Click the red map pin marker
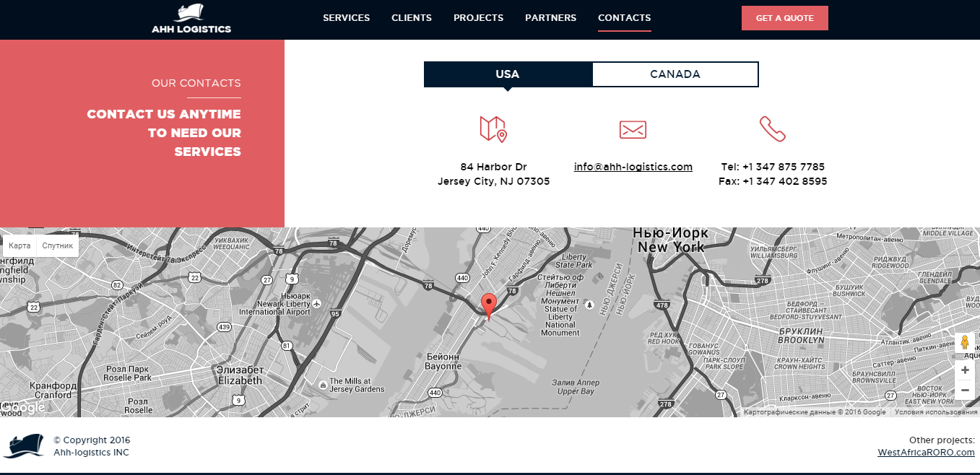The image size is (980, 475). [x=489, y=306]
